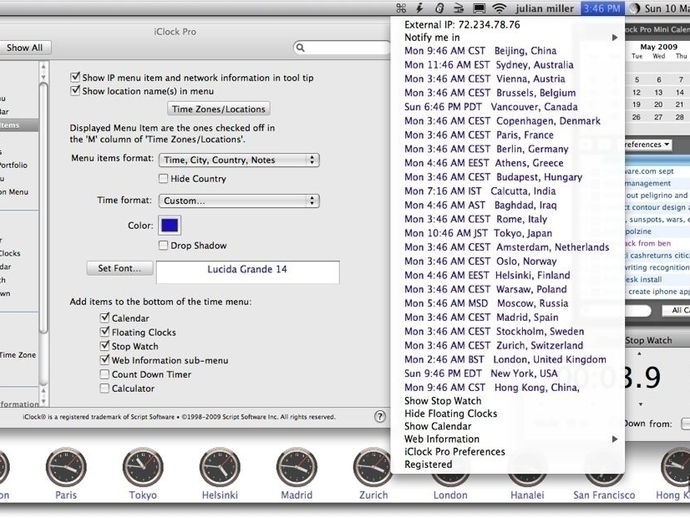Click the Madrid floating clock
This screenshot has width=690, height=518.
click(297, 467)
